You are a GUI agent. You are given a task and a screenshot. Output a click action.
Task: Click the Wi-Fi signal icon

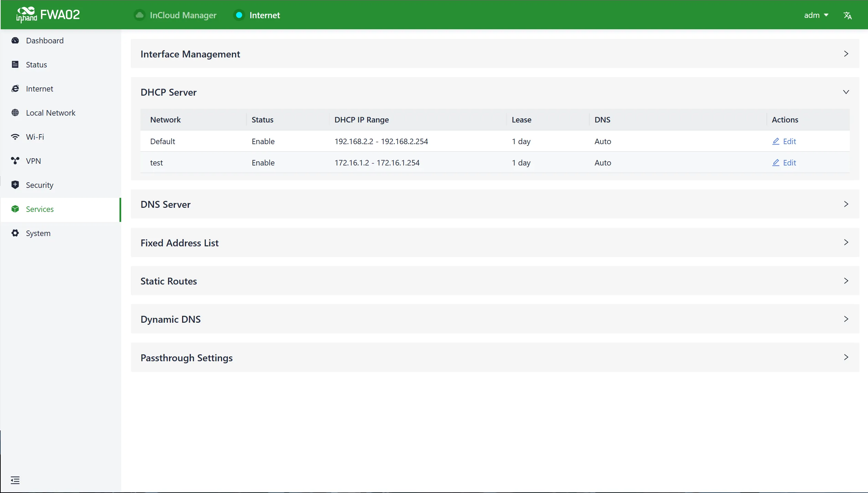pyautogui.click(x=15, y=137)
